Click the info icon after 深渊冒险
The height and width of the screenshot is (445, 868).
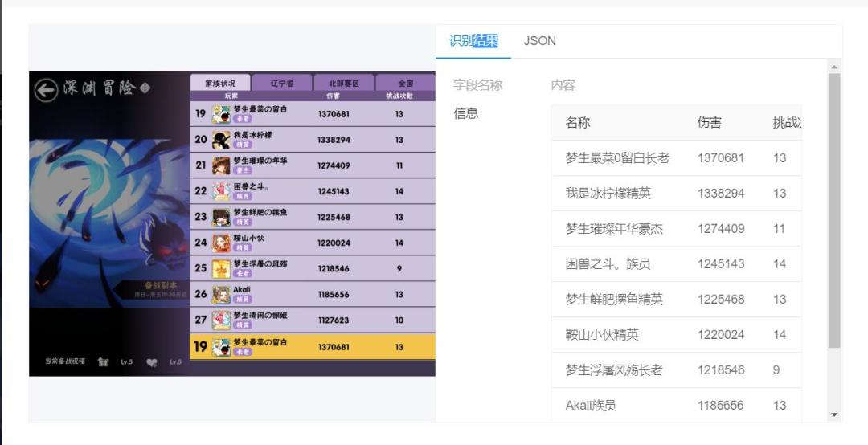coord(145,88)
